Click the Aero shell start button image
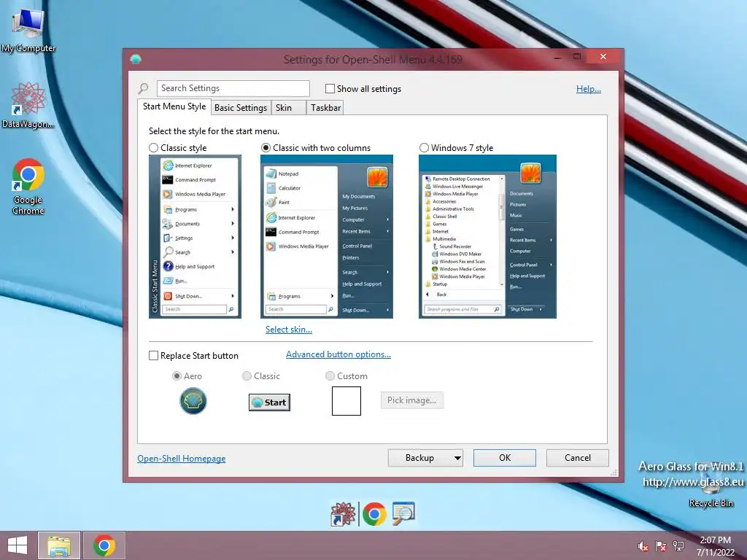747x560 pixels. click(x=193, y=401)
